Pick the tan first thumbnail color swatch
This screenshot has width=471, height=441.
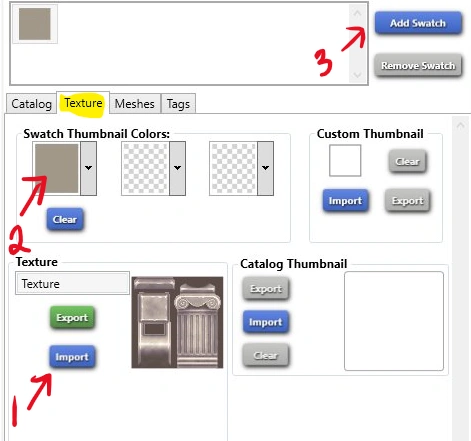click(x=57, y=168)
